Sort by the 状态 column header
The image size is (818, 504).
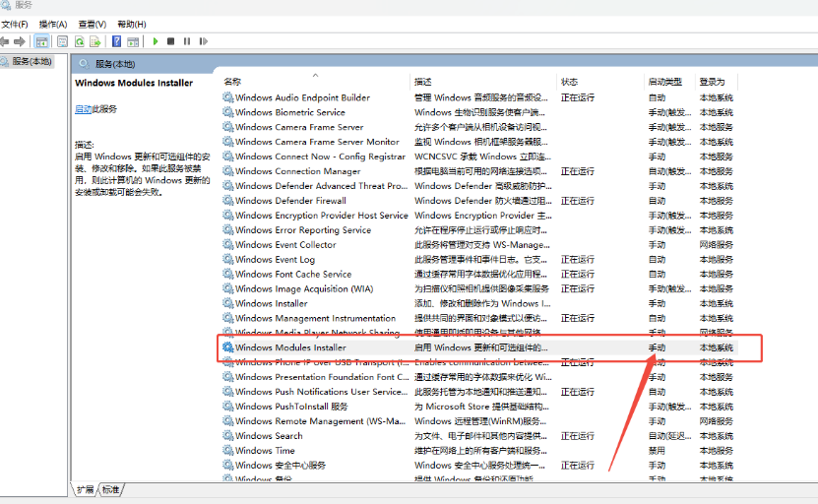[x=599, y=82]
